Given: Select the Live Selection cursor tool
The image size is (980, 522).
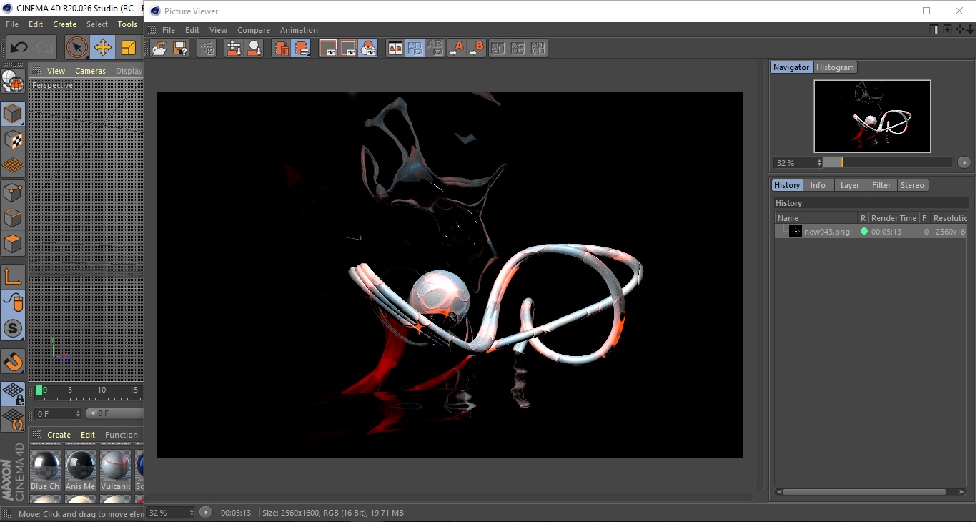Looking at the screenshot, I should click(x=76, y=48).
